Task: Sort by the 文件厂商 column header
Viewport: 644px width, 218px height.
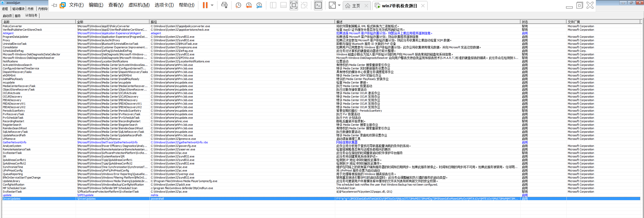Action: (603, 22)
